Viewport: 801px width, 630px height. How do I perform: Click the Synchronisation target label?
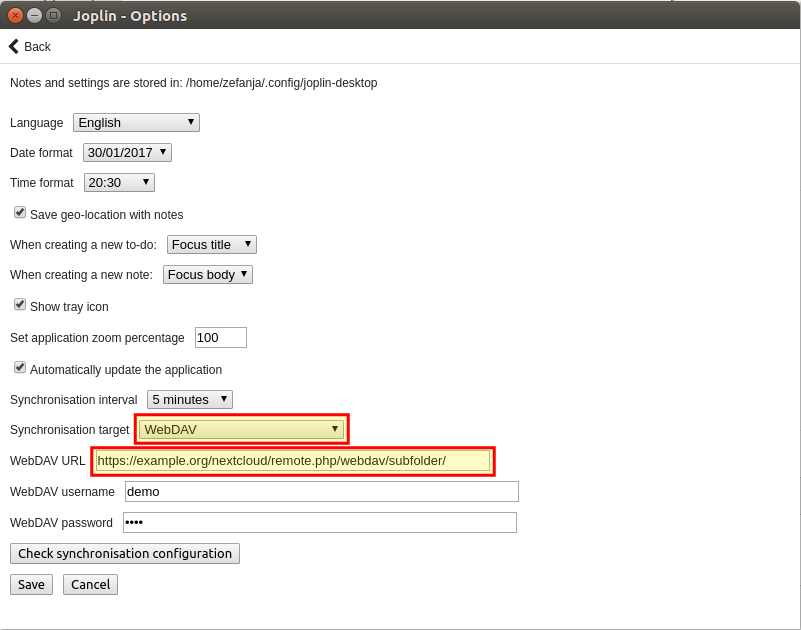point(69,430)
